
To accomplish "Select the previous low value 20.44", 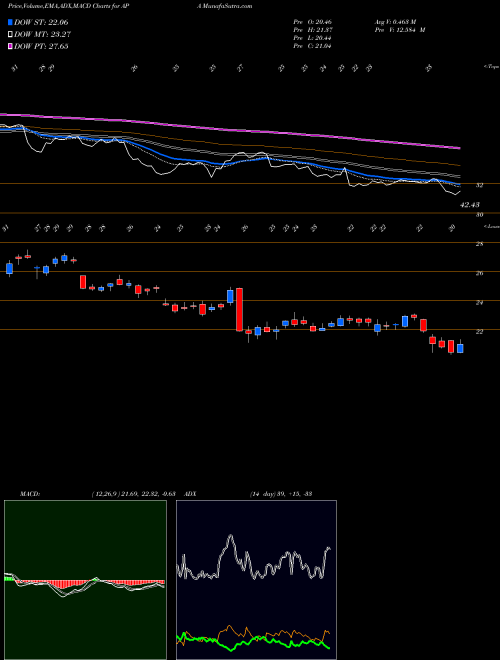I will (x=322, y=38).
